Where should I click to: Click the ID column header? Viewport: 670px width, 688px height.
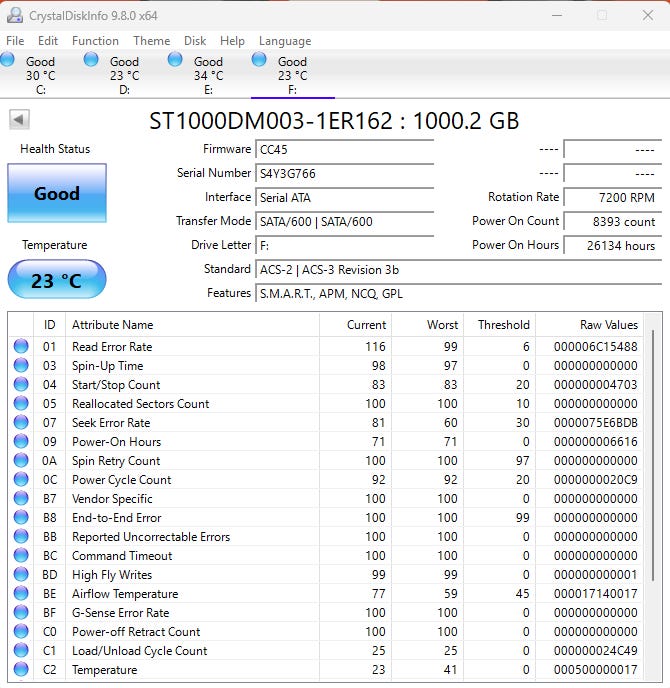[50, 325]
